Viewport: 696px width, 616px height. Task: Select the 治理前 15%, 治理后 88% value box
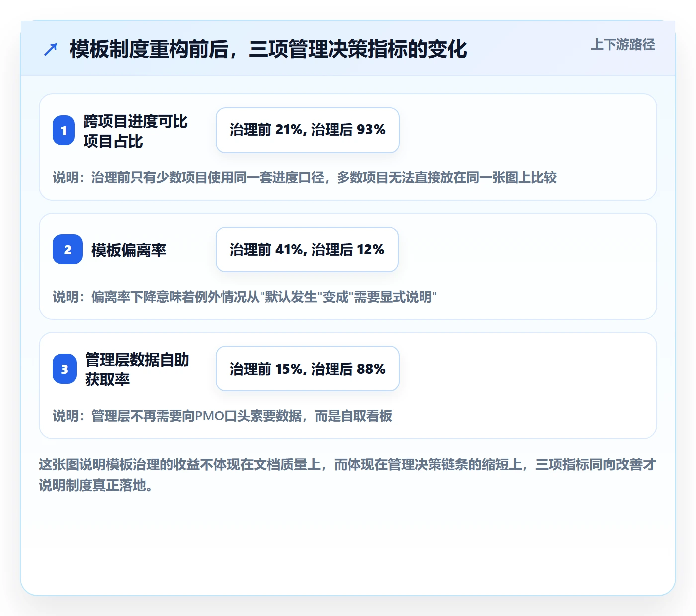tap(308, 369)
